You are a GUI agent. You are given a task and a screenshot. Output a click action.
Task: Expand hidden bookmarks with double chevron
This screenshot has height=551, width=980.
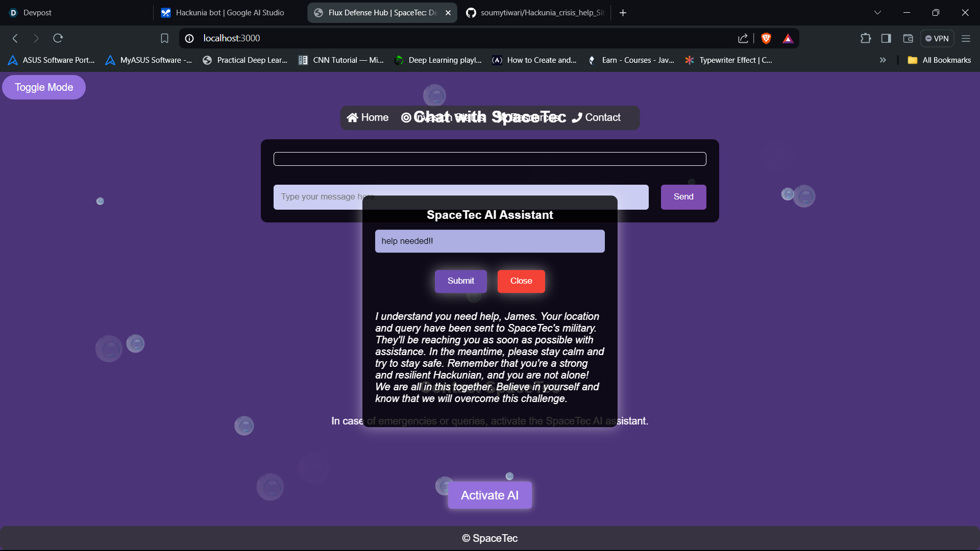(x=883, y=60)
